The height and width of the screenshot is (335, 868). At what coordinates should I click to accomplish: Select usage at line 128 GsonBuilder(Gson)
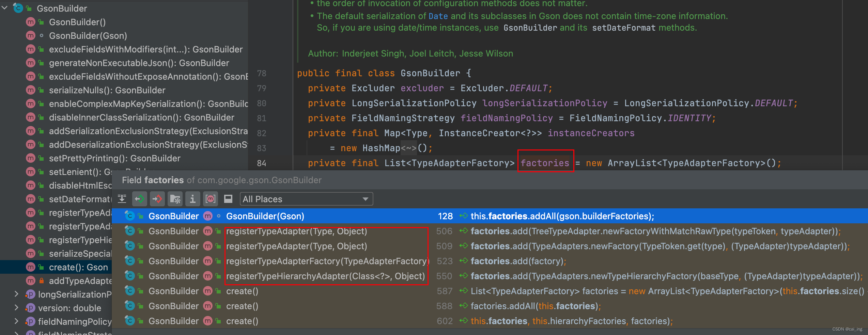coord(490,216)
